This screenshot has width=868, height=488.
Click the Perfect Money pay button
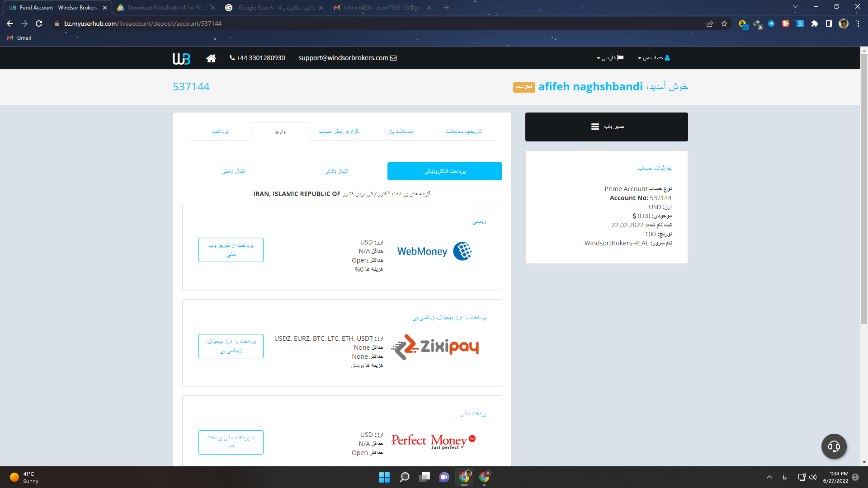(x=231, y=442)
